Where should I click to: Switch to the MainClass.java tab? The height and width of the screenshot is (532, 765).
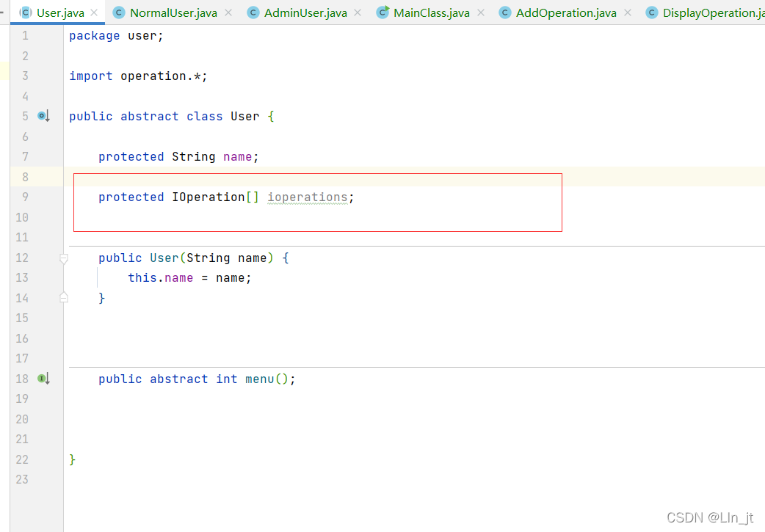point(431,12)
